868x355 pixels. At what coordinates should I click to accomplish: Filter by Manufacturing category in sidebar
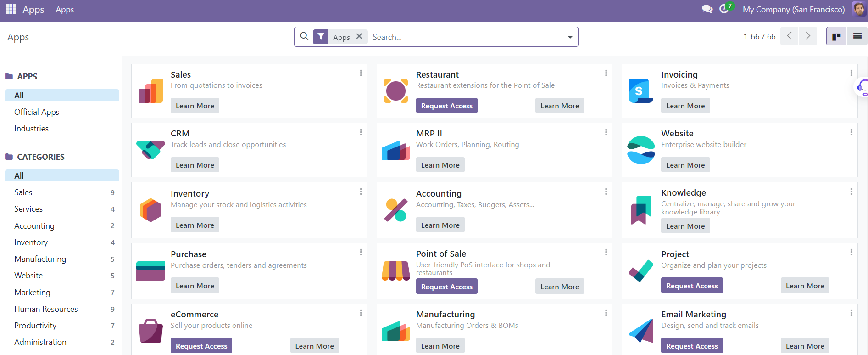pos(62,259)
